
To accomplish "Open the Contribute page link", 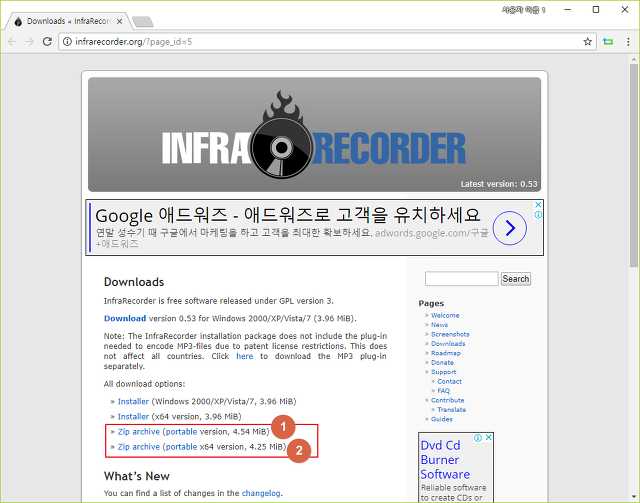I will 447,400.
